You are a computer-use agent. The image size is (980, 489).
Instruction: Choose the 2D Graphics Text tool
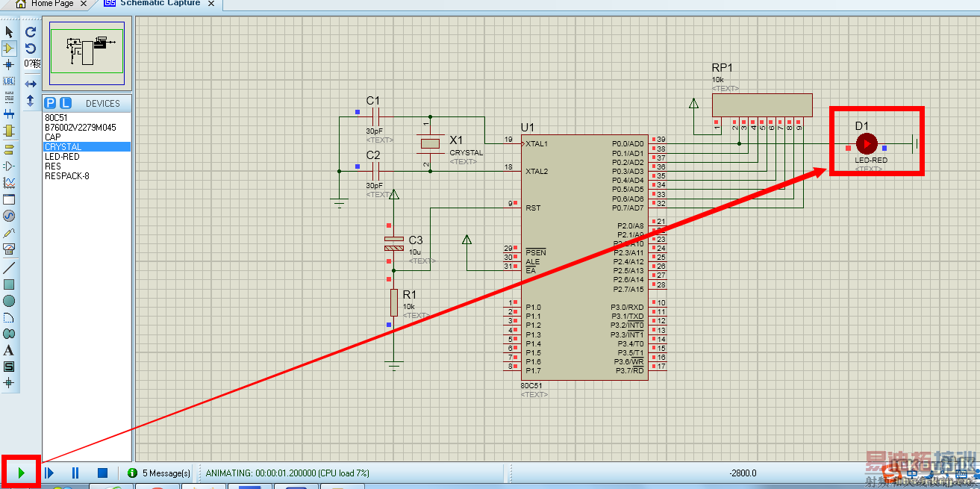tap(9, 350)
